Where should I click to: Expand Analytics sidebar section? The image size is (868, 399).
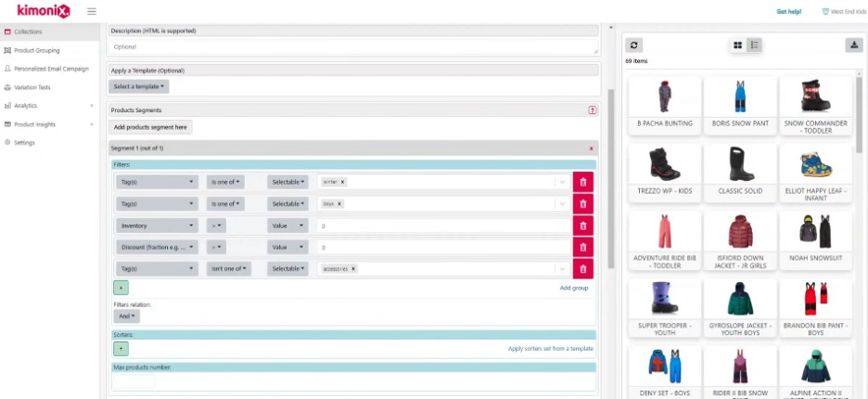(x=49, y=106)
